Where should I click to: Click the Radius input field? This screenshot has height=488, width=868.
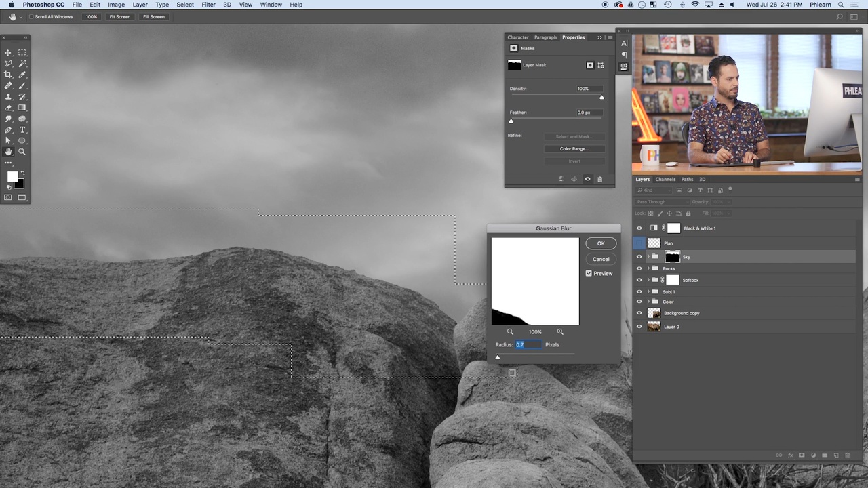pos(528,344)
